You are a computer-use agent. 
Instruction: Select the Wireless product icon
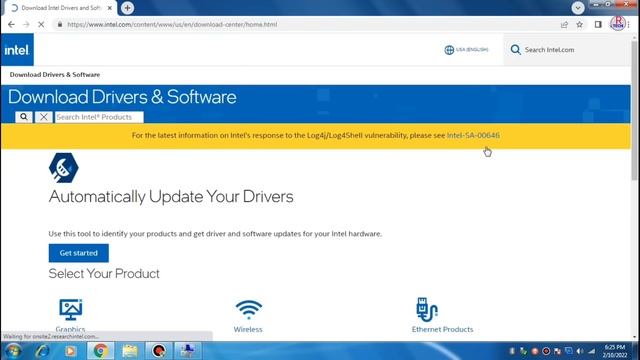[x=249, y=310]
